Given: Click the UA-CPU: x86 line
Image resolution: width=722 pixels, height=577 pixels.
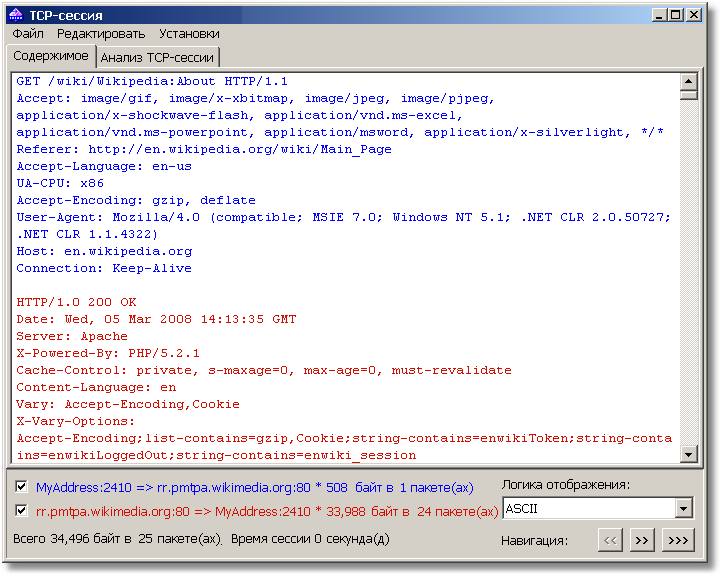Looking at the screenshot, I should click(60, 183).
